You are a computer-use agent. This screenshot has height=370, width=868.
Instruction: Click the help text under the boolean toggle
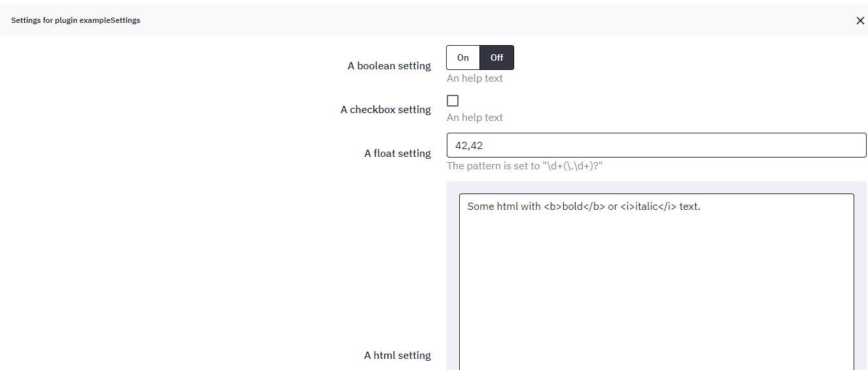coord(475,78)
